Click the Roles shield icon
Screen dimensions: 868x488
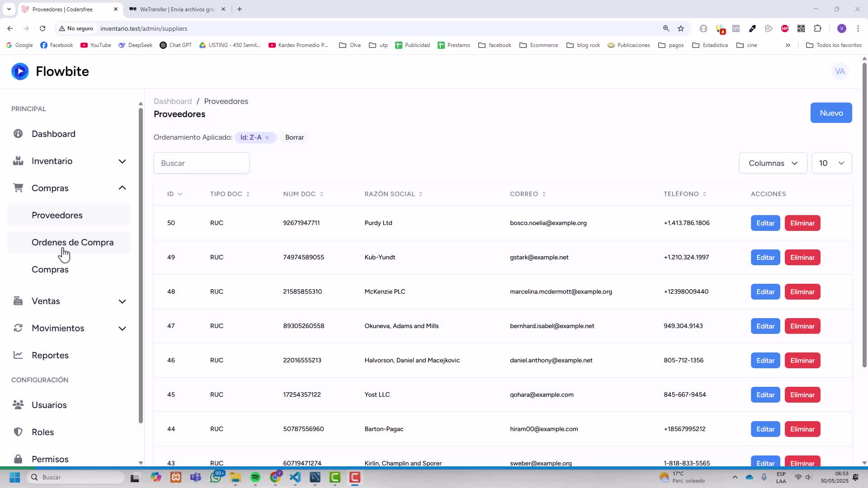18,432
